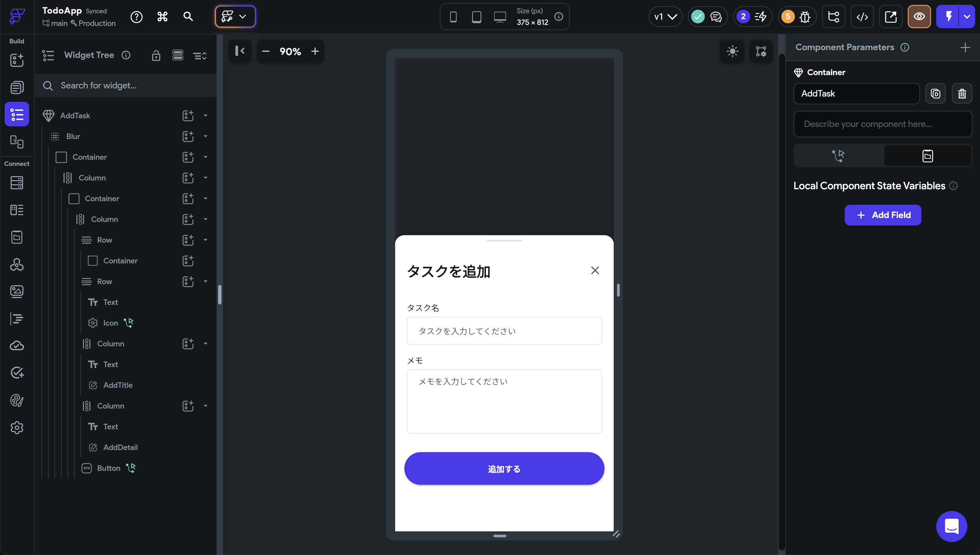
Task: Select the desktop device preview
Action: [x=500, y=17]
